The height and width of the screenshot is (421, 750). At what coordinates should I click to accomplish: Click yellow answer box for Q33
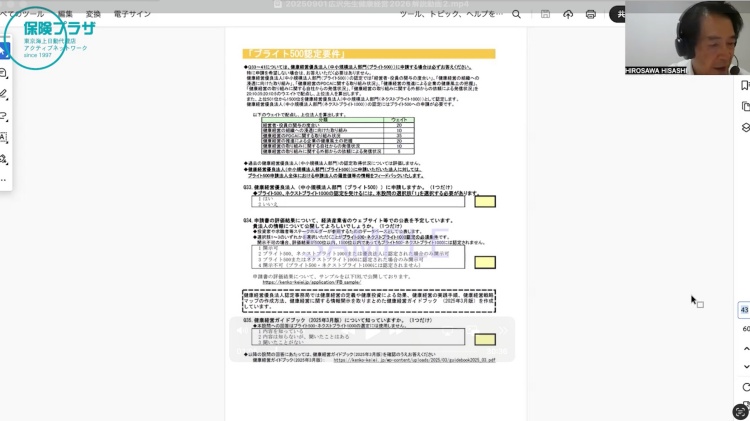tap(484, 201)
